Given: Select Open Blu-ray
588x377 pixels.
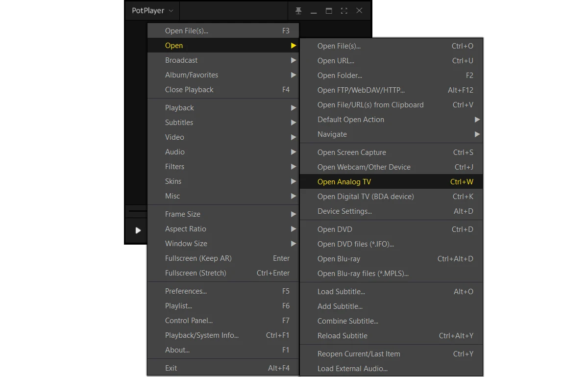Looking at the screenshot, I should 391,259.
